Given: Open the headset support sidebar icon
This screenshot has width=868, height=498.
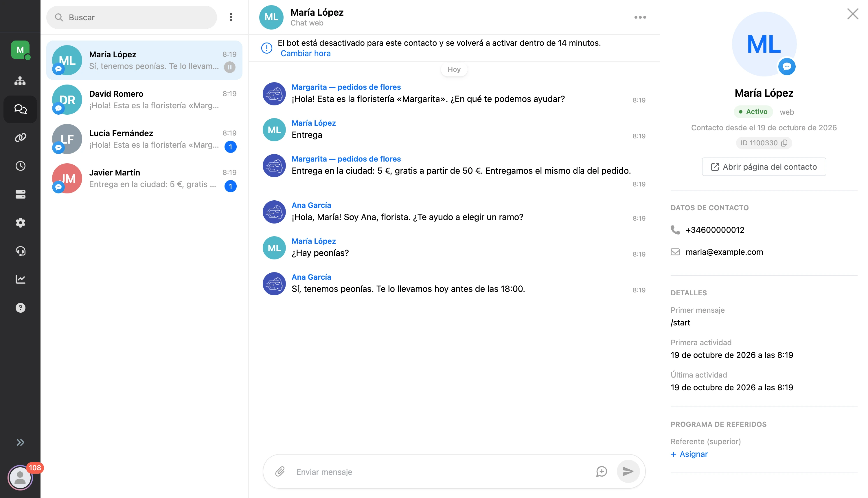Looking at the screenshot, I should click(20, 251).
